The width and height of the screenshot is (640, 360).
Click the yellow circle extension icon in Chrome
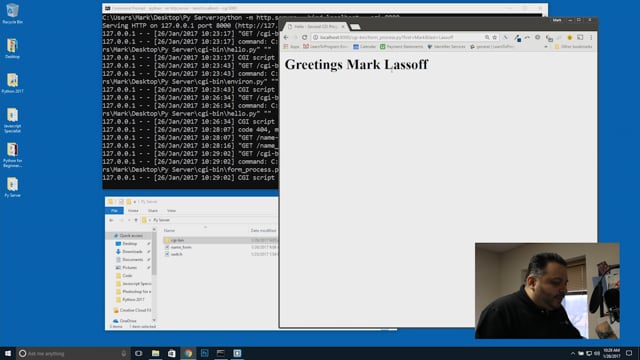pyautogui.click(x=570, y=37)
